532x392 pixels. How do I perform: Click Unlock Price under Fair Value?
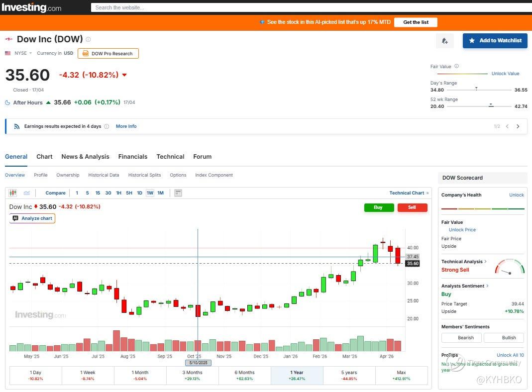[x=462, y=229]
